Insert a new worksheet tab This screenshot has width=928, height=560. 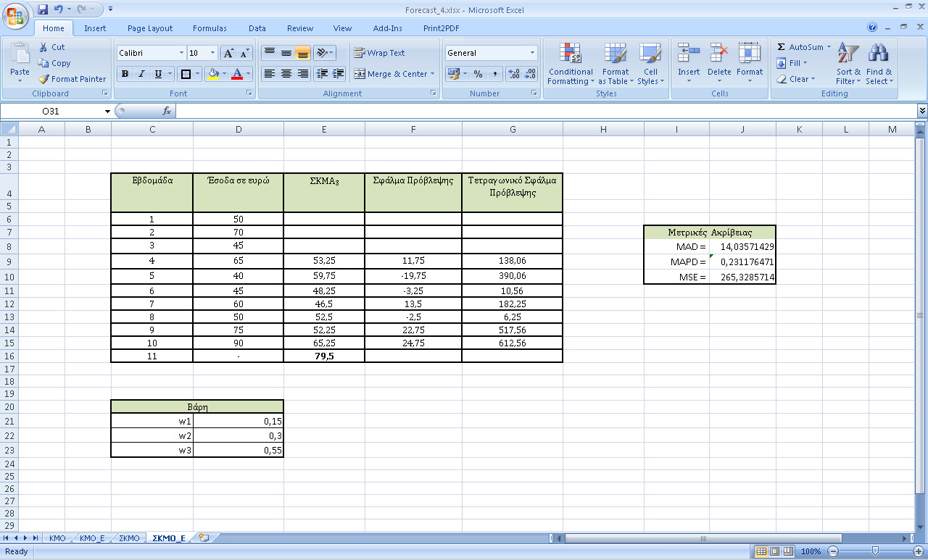(x=204, y=538)
